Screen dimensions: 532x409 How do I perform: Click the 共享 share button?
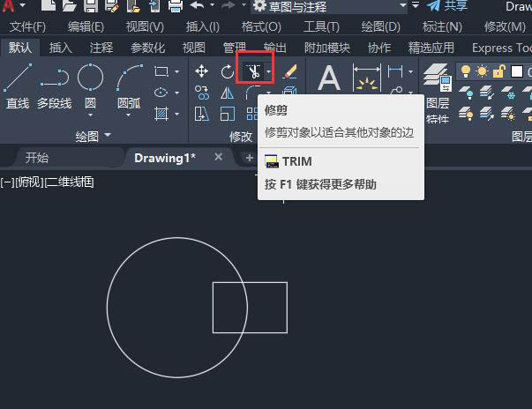pyautogui.click(x=447, y=5)
